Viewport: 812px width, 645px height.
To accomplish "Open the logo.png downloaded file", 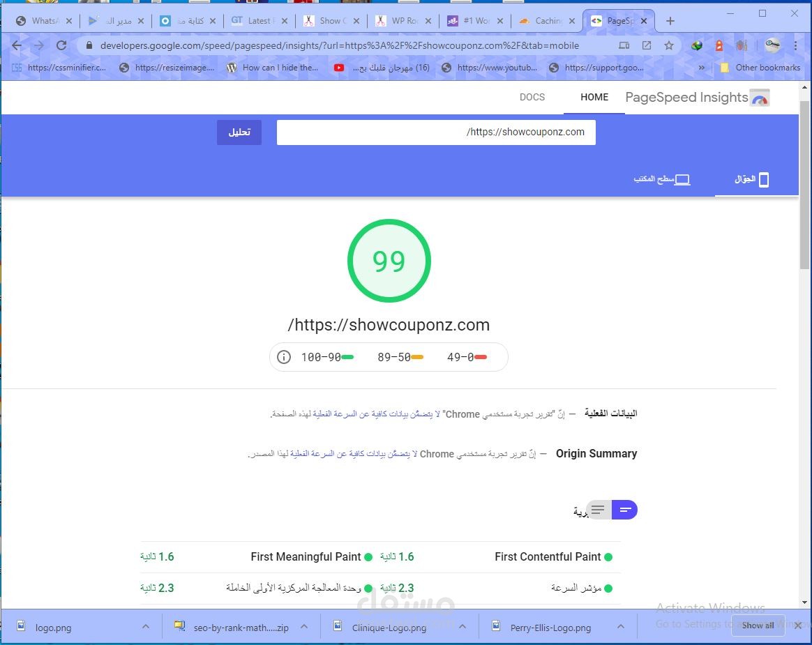I will click(x=53, y=628).
